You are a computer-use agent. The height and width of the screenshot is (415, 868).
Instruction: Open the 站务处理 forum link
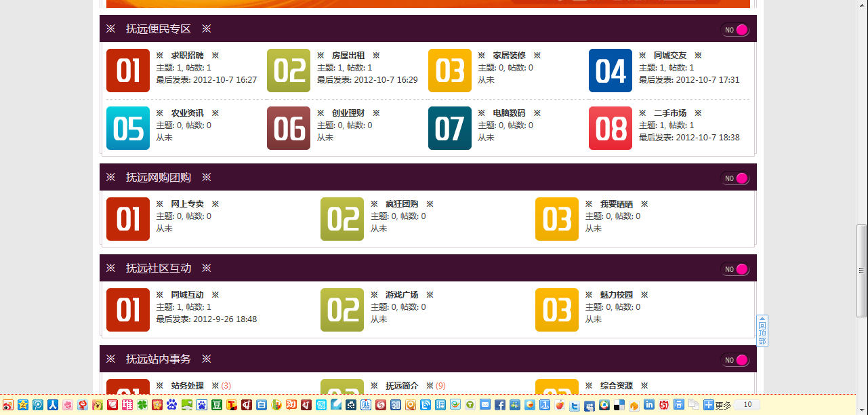[x=187, y=386]
